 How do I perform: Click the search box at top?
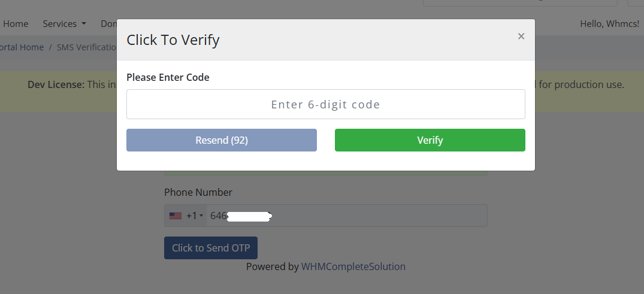[520, 3]
